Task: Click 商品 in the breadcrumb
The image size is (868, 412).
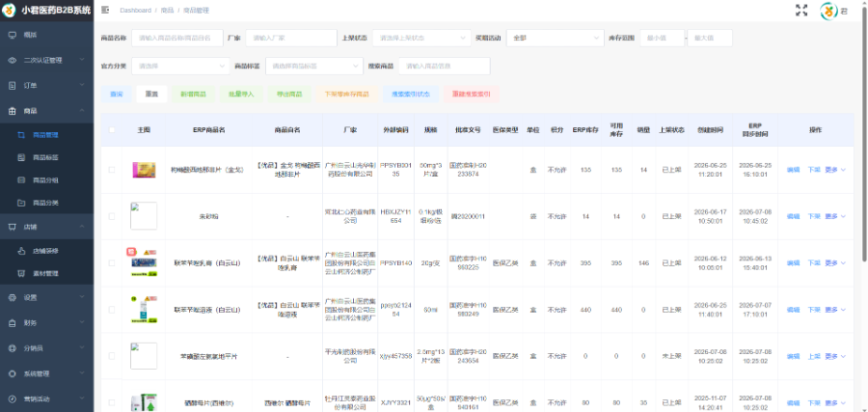Action: click(167, 11)
